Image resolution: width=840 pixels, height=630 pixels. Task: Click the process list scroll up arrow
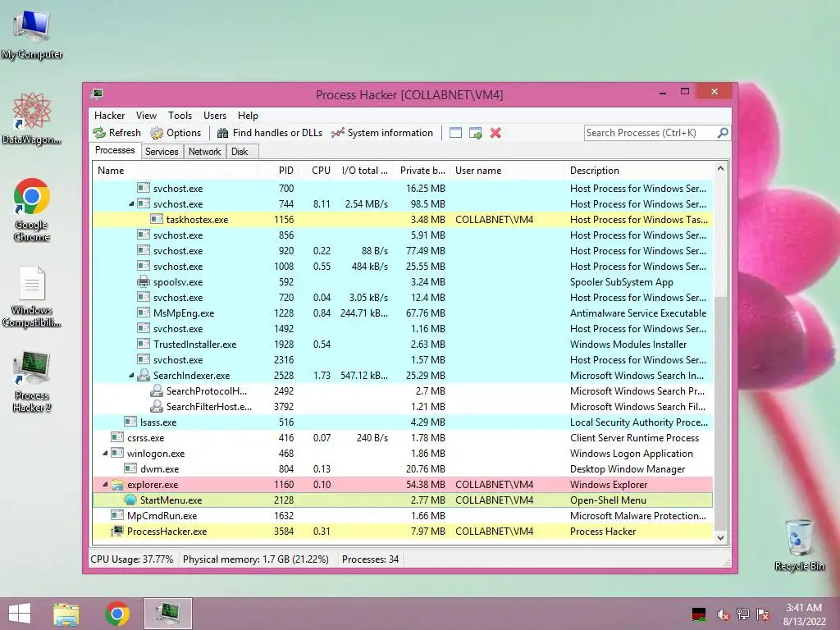pyautogui.click(x=720, y=168)
